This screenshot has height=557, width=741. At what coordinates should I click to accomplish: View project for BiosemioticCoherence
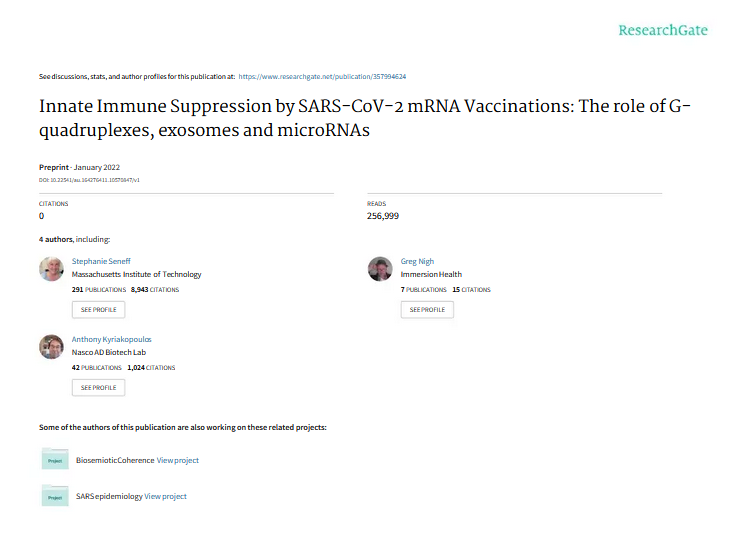178,460
